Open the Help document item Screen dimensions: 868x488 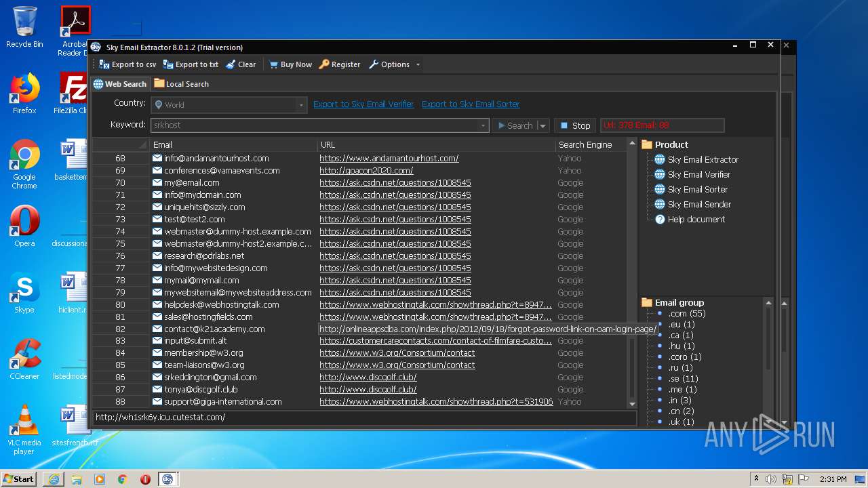[x=696, y=220]
